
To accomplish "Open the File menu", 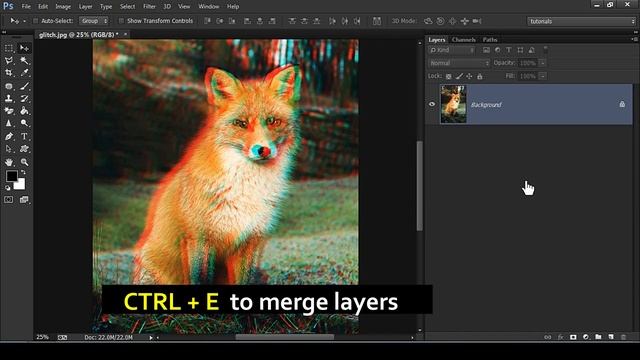I will pos(26,7).
